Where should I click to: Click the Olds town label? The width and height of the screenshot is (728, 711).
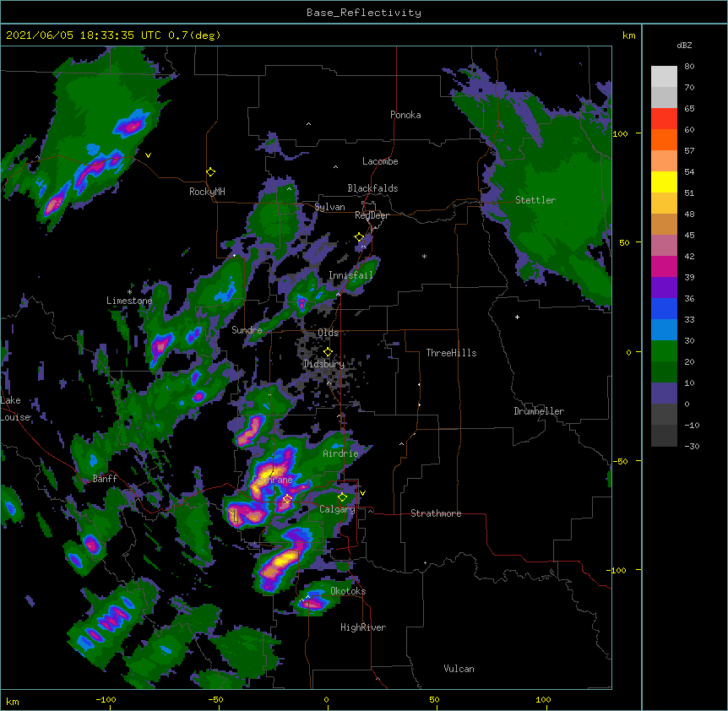[328, 333]
